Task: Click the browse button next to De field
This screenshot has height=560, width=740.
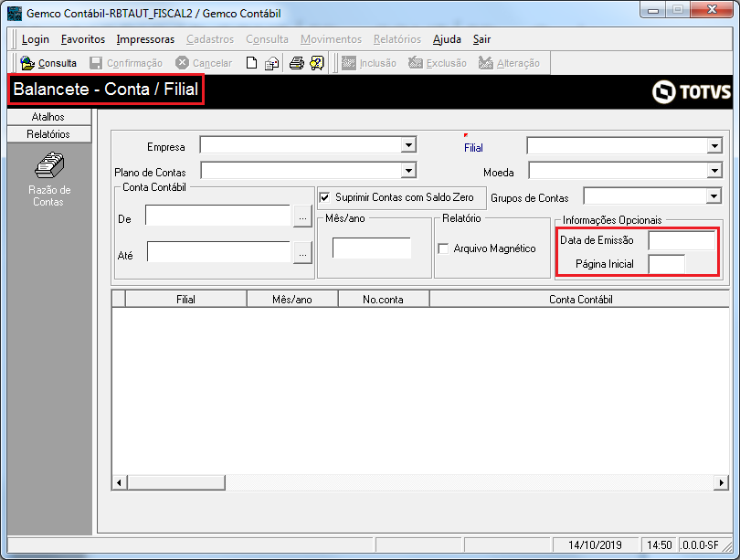Action: pyautogui.click(x=302, y=217)
